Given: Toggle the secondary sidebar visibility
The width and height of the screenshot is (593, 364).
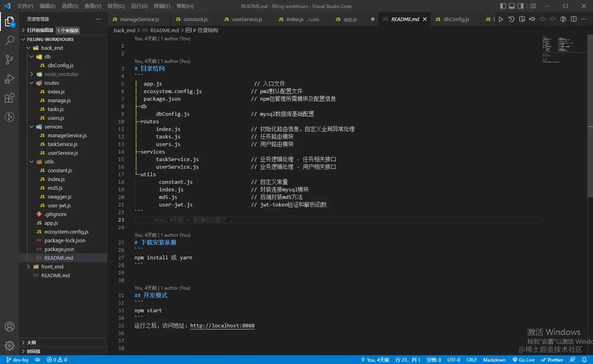Looking at the screenshot, I should click(521, 6).
